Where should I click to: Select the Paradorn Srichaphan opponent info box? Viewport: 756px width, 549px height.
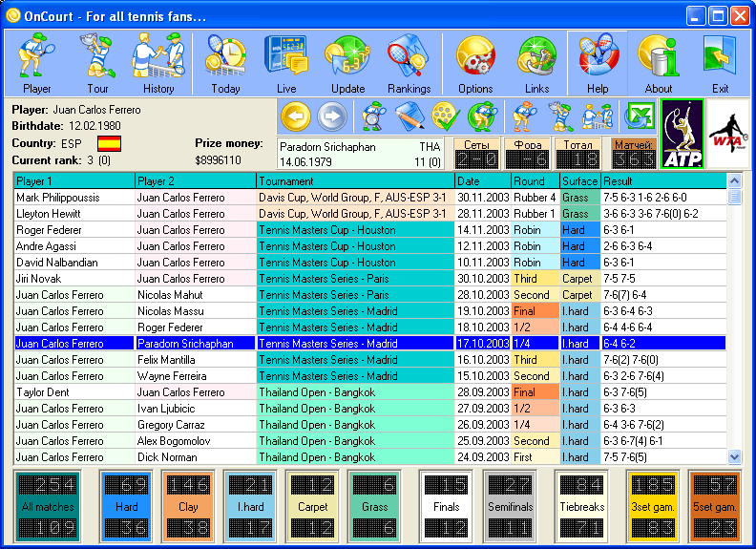(360, 154)
